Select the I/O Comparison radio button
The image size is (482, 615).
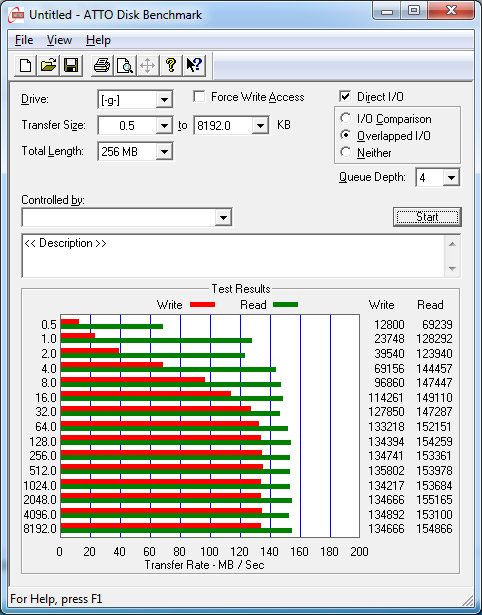pos(346,118)
